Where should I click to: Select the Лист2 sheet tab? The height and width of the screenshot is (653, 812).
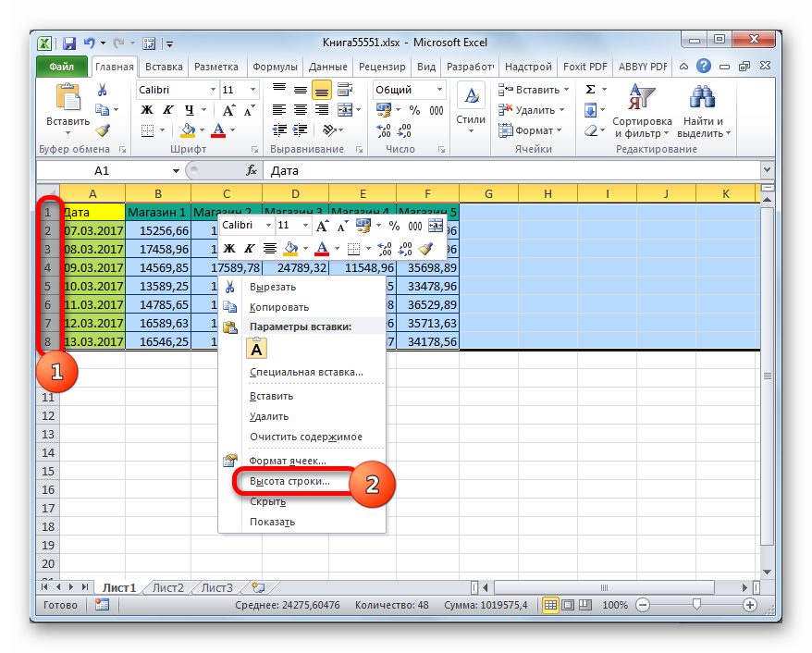pos(167,587)
